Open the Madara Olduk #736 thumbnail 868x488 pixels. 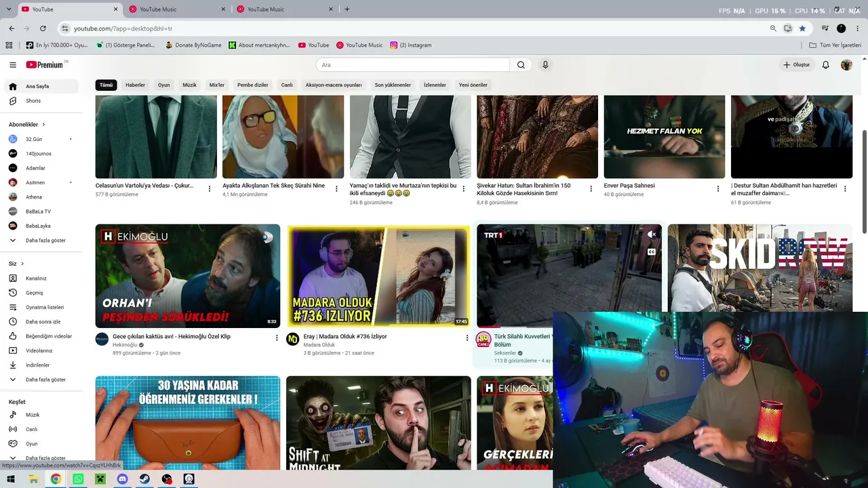point(378,276)
